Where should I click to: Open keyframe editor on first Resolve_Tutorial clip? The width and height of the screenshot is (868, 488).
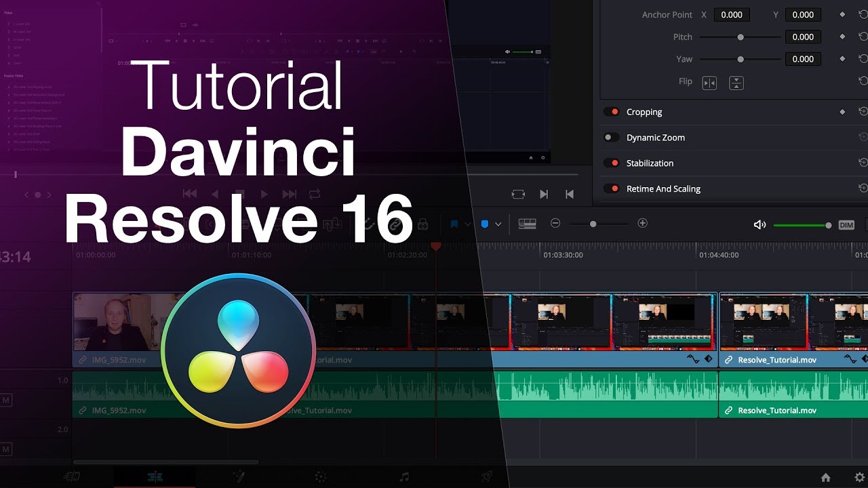coord(709,359)
